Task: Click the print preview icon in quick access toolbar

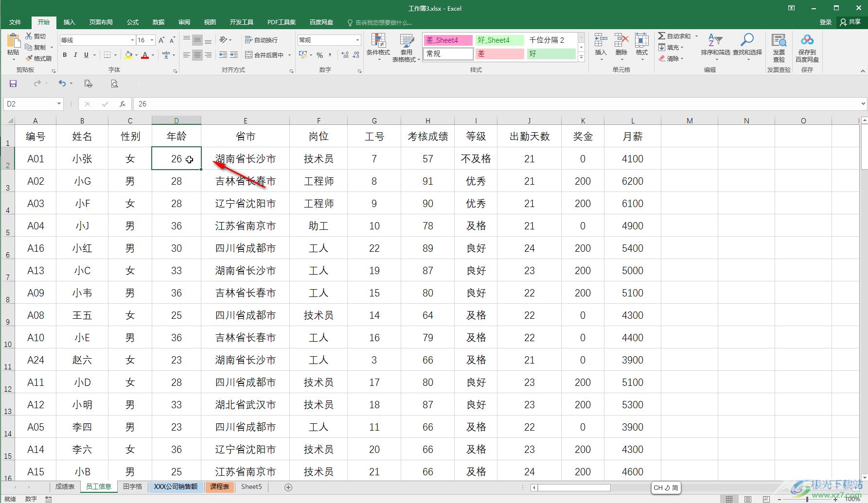Action: 114,84
